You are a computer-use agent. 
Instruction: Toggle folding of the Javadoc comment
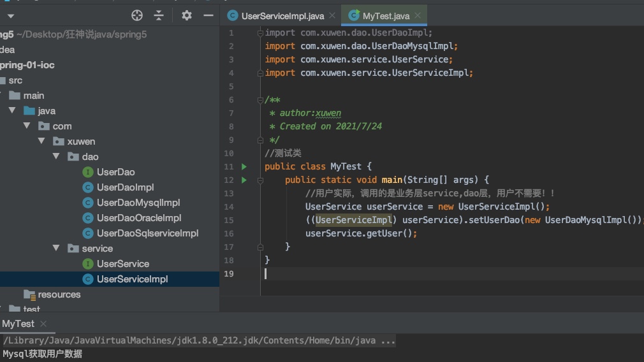(260, 99)
